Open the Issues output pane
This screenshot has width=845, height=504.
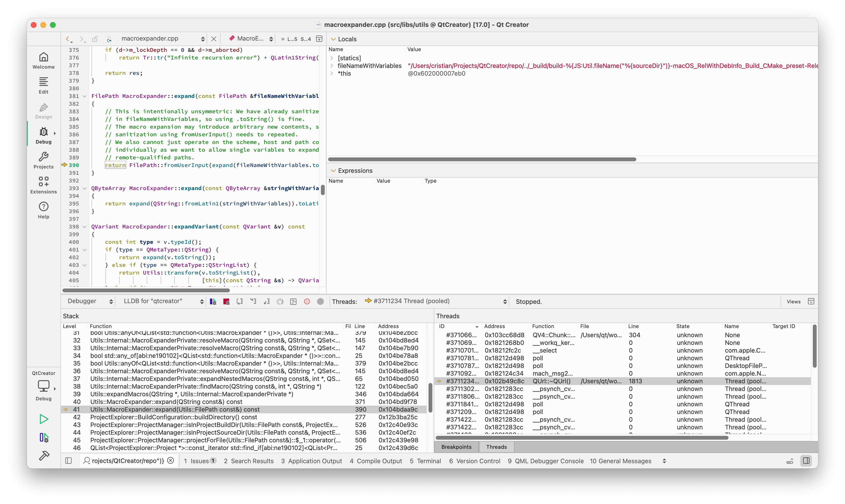200,461
